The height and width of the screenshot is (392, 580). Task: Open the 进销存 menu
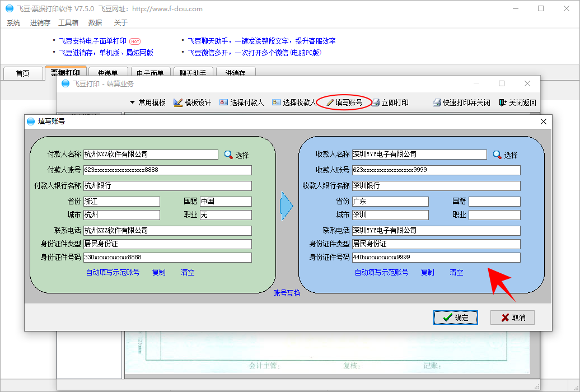[x=40, y=23]
